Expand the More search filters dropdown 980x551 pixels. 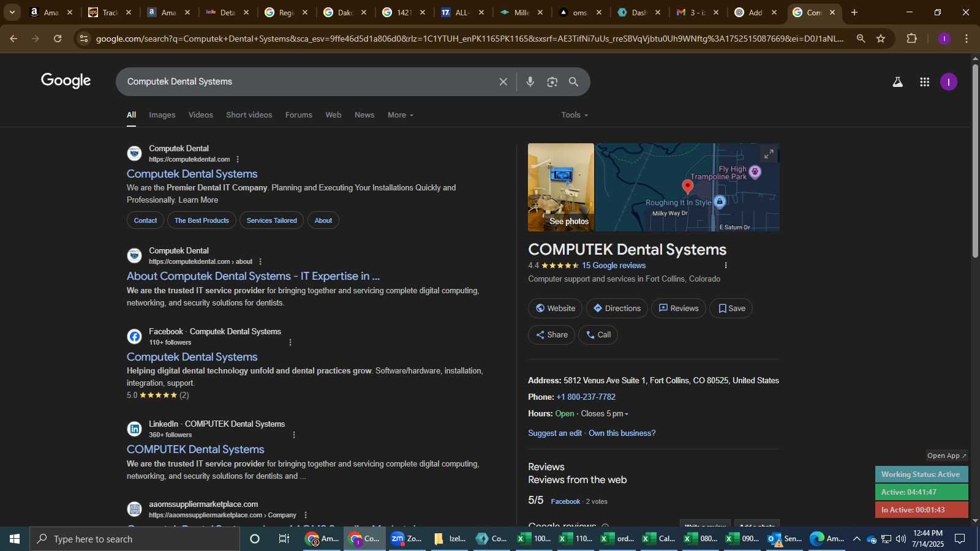[x=401, y=115]
